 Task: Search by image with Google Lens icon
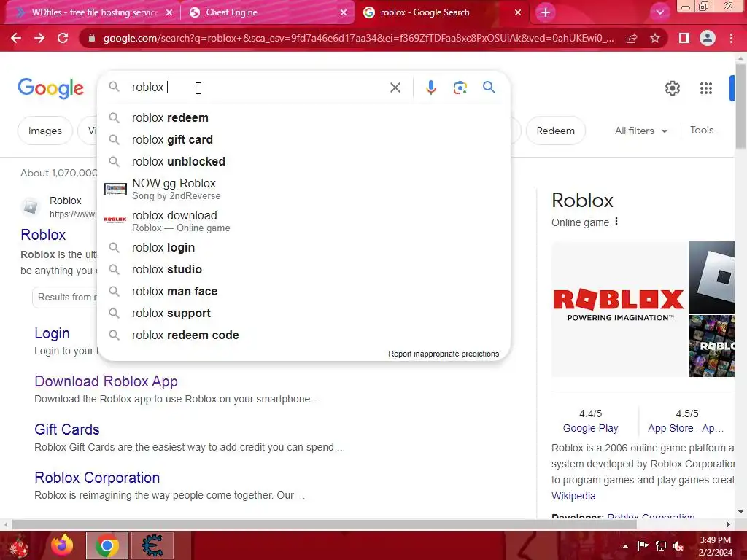(460, 87)
